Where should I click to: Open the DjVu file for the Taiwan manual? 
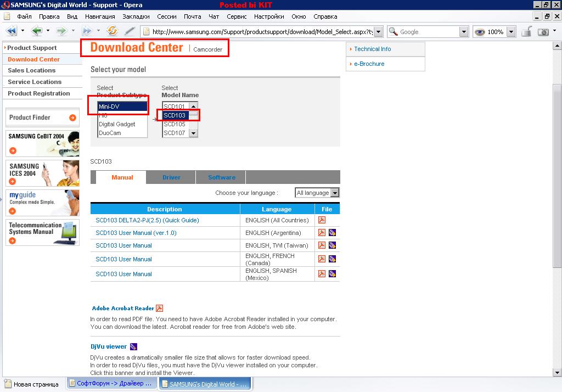(332, 245)
